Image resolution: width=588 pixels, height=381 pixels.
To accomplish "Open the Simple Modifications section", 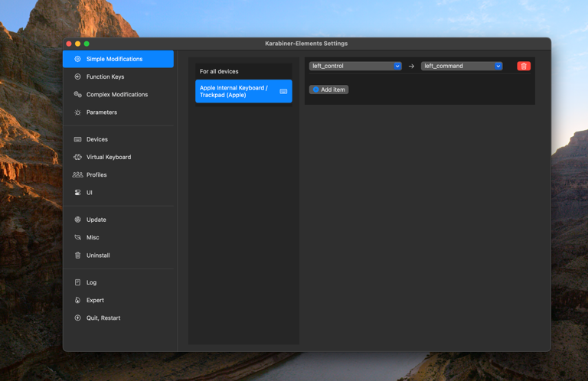I will (118, 59).
